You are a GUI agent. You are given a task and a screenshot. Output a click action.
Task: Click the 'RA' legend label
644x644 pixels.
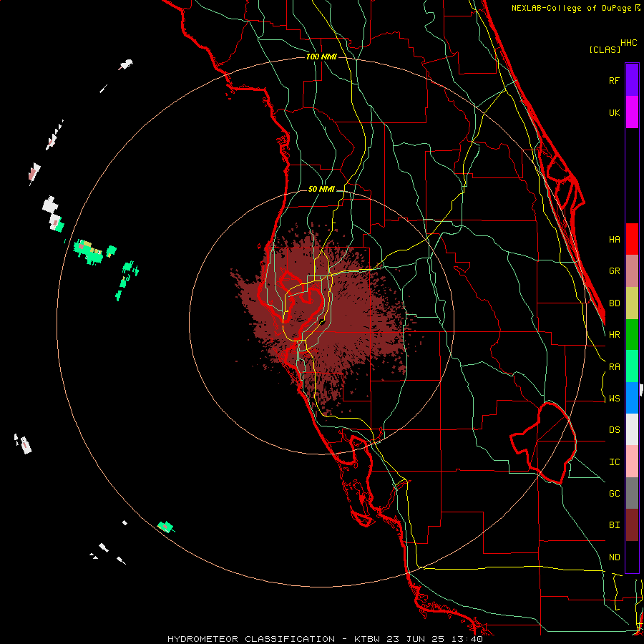pyautogui.click(x=614, y=367)
